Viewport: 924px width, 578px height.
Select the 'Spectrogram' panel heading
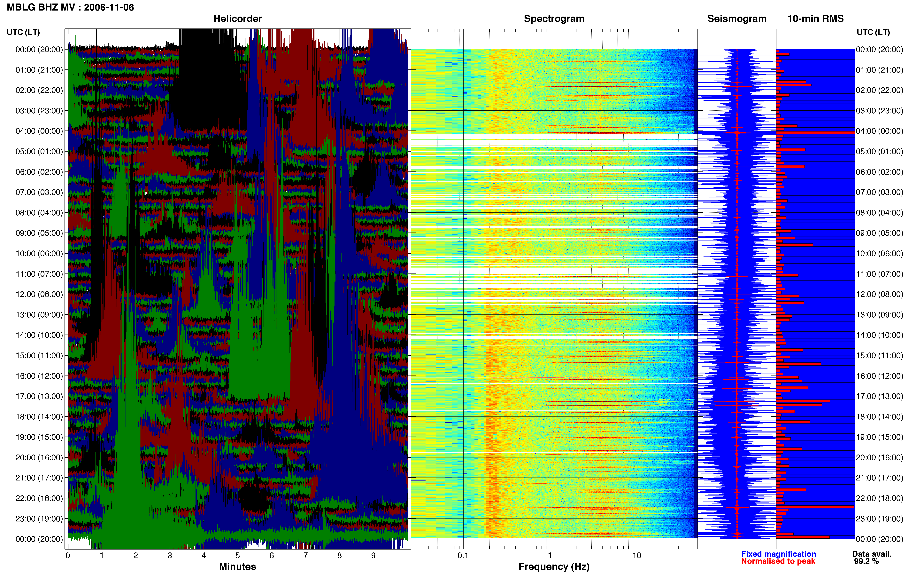554,18
